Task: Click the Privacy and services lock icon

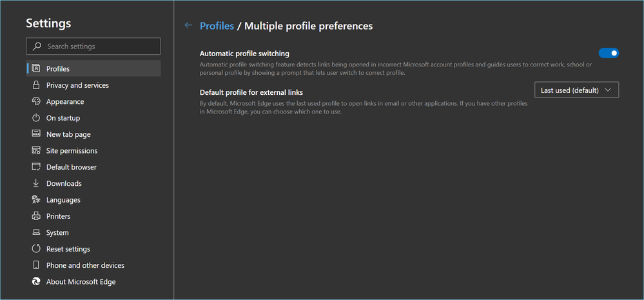Action: 36,85
